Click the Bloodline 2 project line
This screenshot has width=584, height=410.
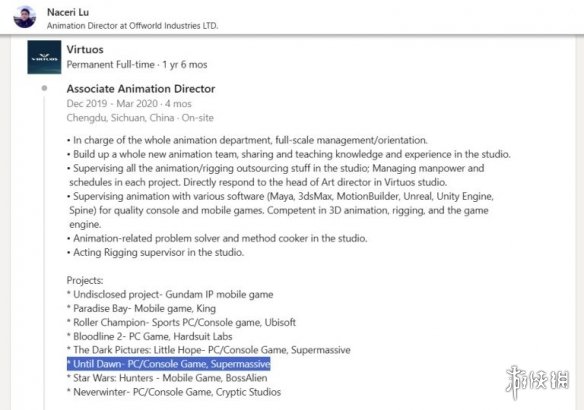[x=149, y=336]
